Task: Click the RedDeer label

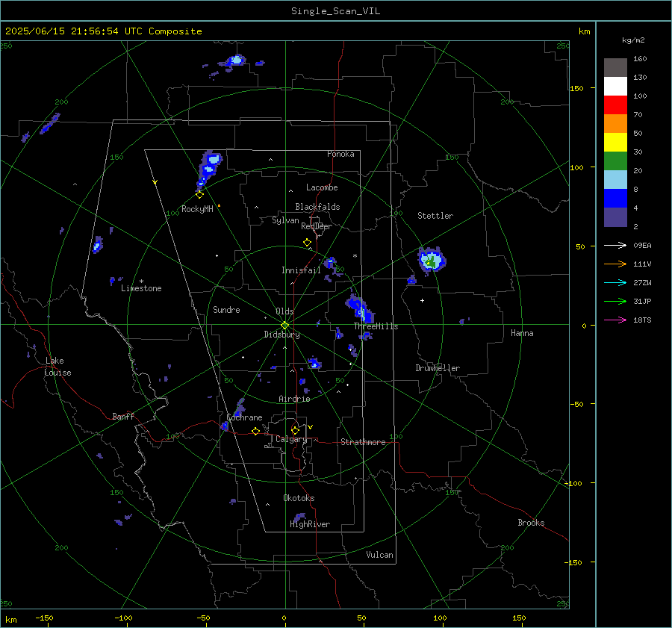Action: click(317, 226)
